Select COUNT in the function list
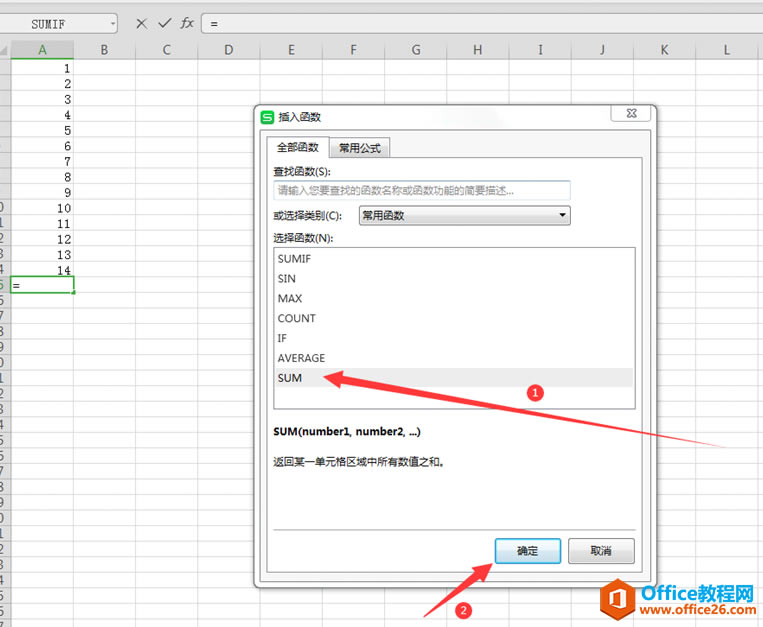 [x=454, y=318]
